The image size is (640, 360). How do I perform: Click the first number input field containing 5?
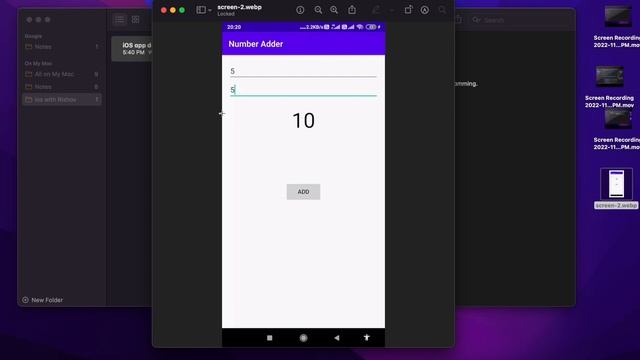point(303,71)
